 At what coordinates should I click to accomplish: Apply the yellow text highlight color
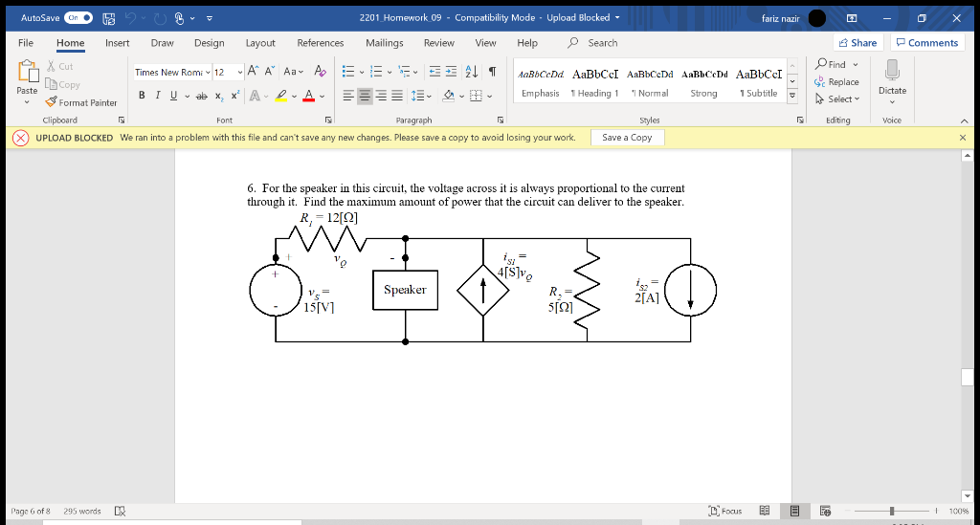pyautogui.click(x=280, y=96)
